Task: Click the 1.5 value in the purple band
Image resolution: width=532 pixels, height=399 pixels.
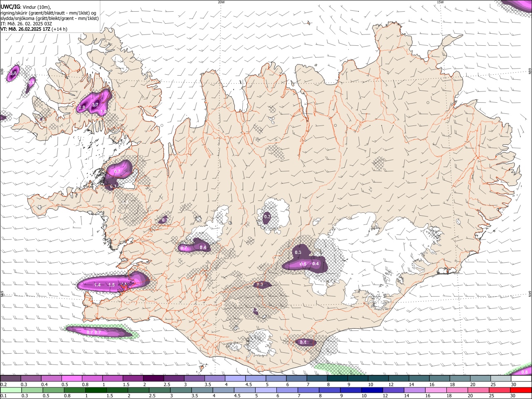Action: pyautogui.click(x=111, y=285)
